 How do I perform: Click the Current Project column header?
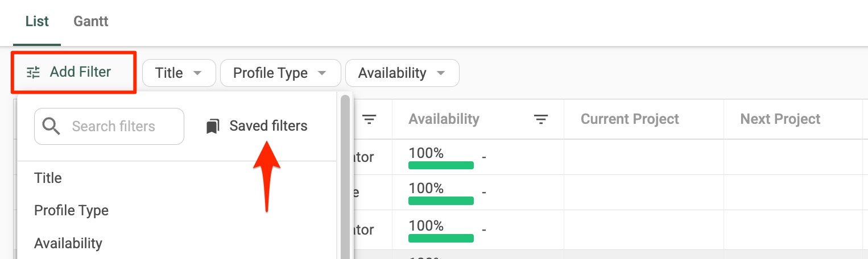[630, 119]
